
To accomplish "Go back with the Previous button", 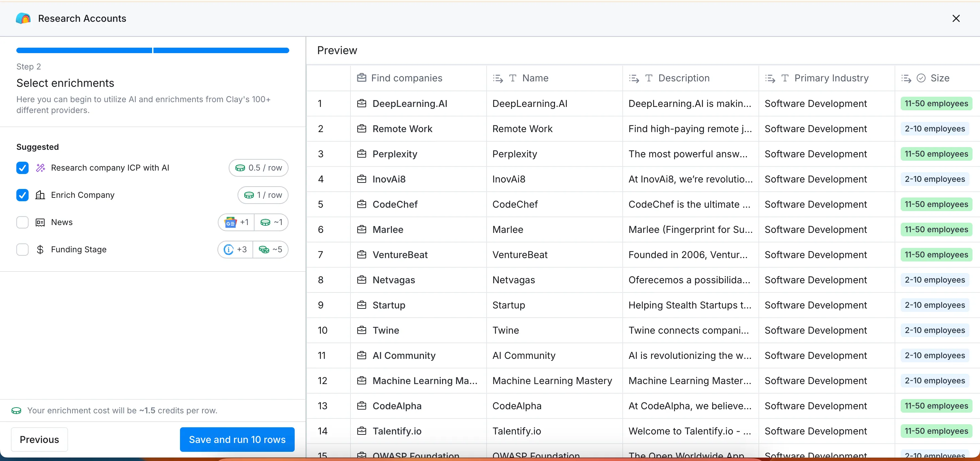I will click(x=39, y=439).
